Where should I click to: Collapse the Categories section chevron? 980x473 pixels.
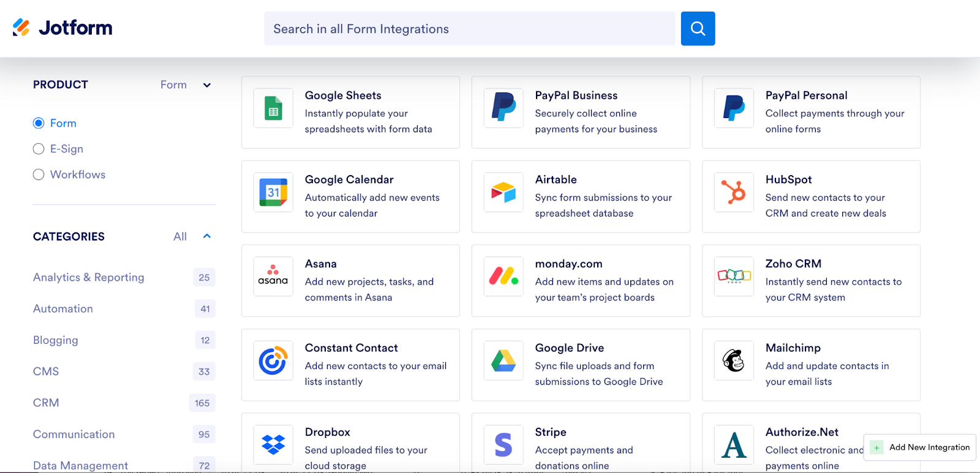(x=207, y=236)
